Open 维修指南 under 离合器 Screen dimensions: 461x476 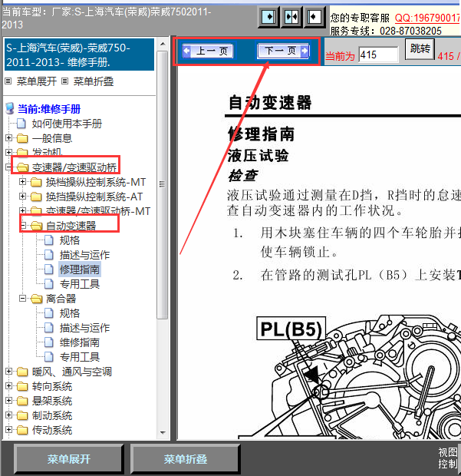[x=80, y=342]
